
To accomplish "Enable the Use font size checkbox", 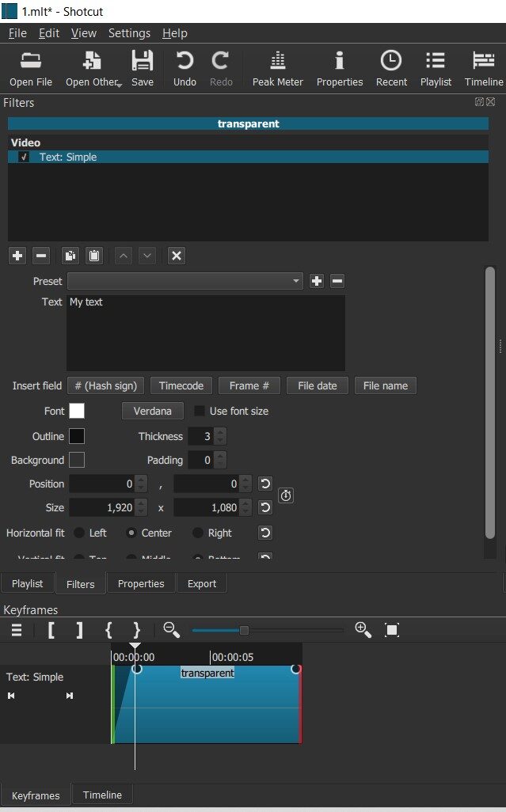I will point(200,411).
